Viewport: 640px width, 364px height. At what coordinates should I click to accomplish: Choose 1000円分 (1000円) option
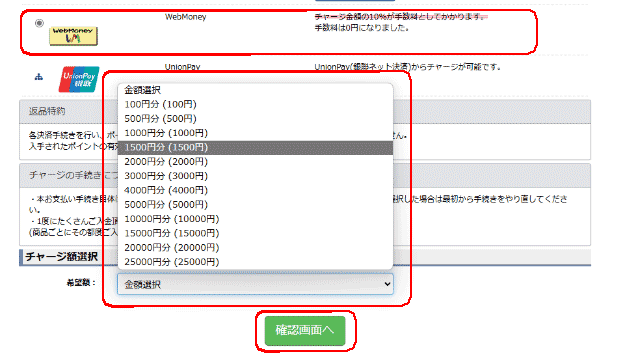[255, 133]
